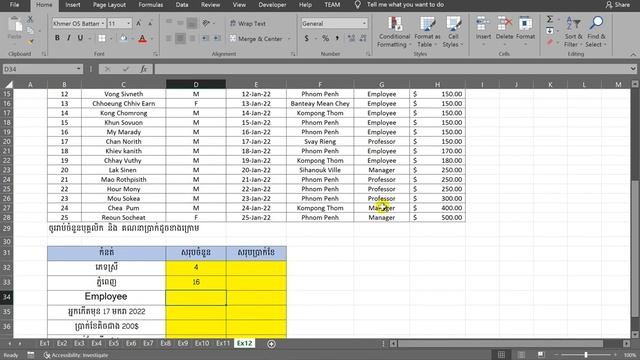Viewport: 640px width, 360px height.
Task: Click Increase Indent icon
Action: tap(217, 38)
